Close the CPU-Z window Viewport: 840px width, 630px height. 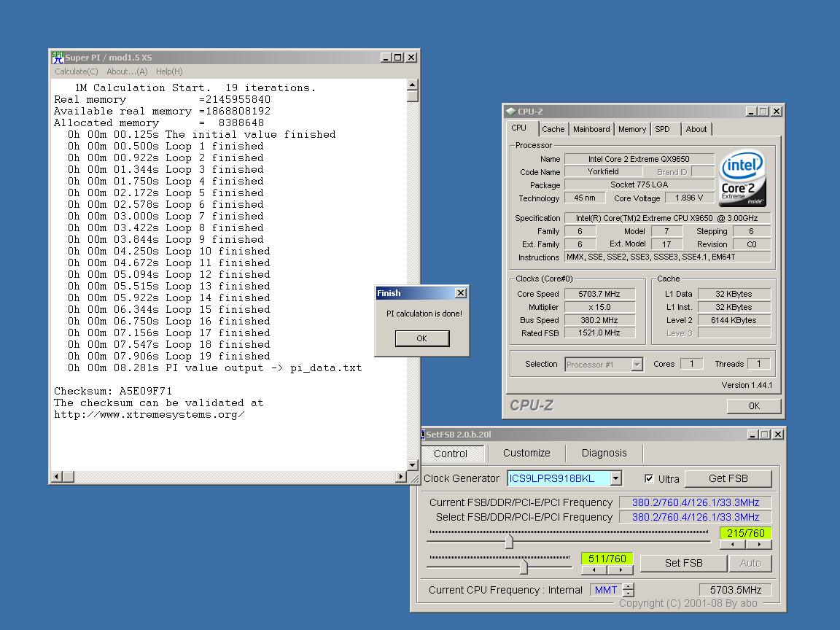(x=777, y=112)
